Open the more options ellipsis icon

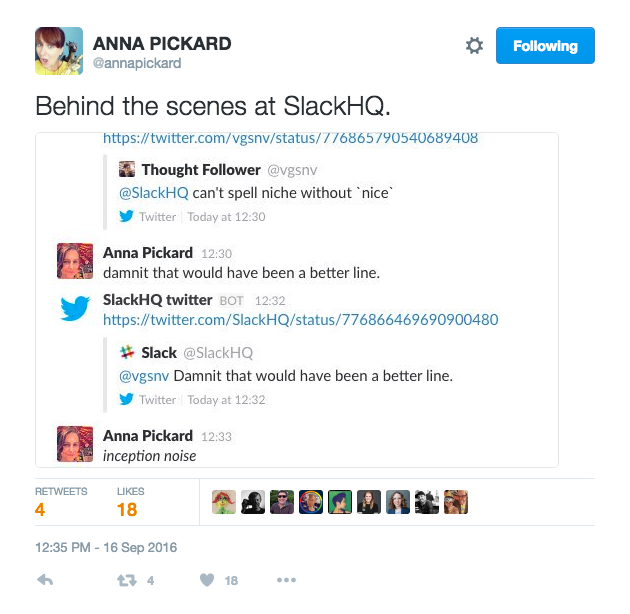[286, 580]
